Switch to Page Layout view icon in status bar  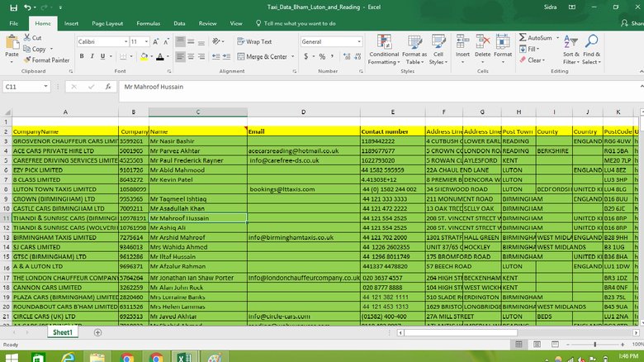pyautogui.click(x=537, y=344)
